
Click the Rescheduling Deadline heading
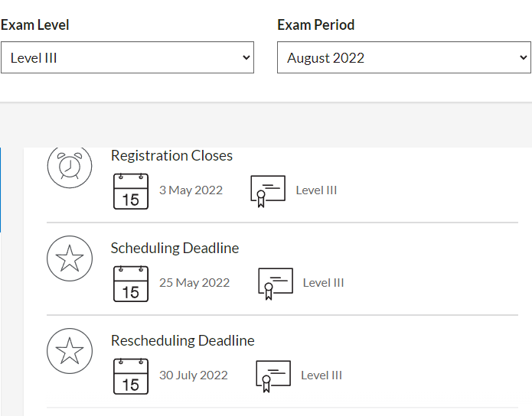click(182, 341)
